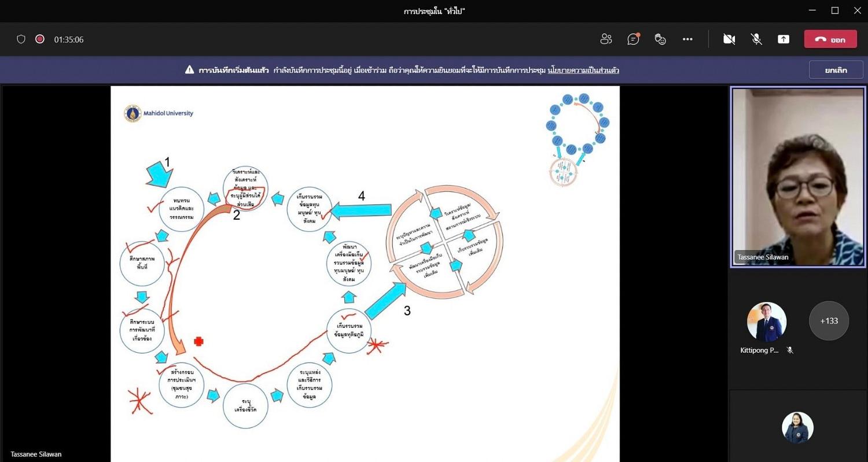Click the red recording indicator
The width and height of the screenshot is (868, 462).
pyautogui.click(x=40, y=39)
